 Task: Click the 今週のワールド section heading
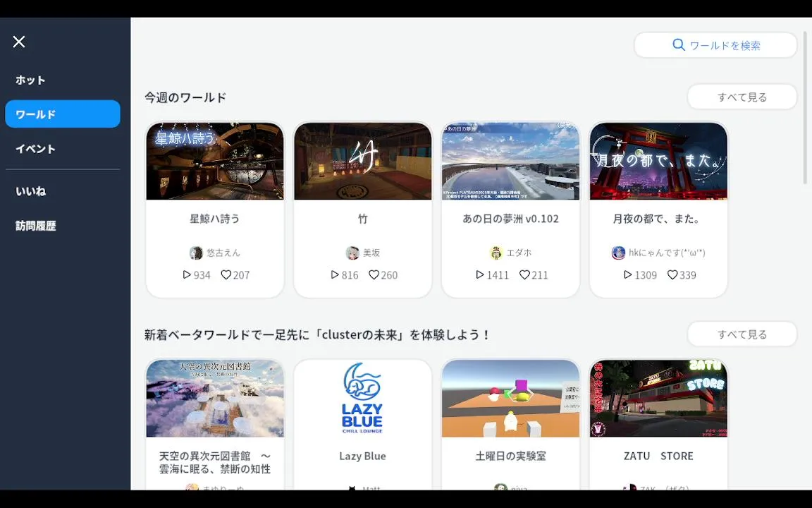[x=185, y=97]
